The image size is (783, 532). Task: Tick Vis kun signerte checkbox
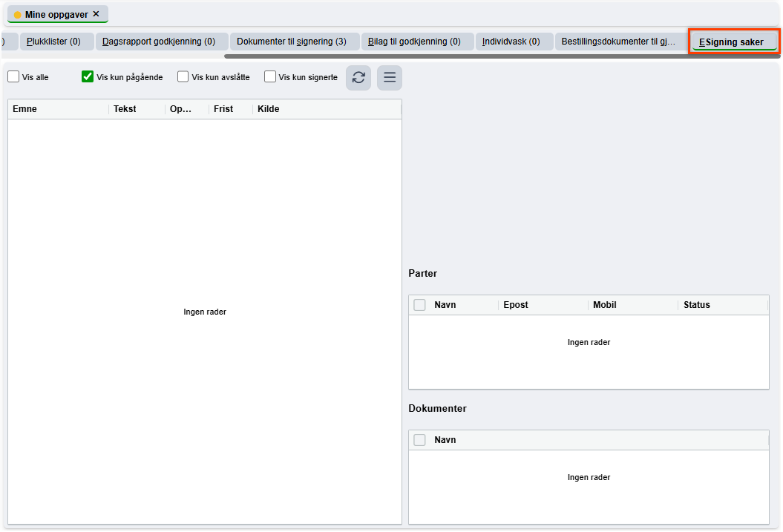[x=269, y=77]
